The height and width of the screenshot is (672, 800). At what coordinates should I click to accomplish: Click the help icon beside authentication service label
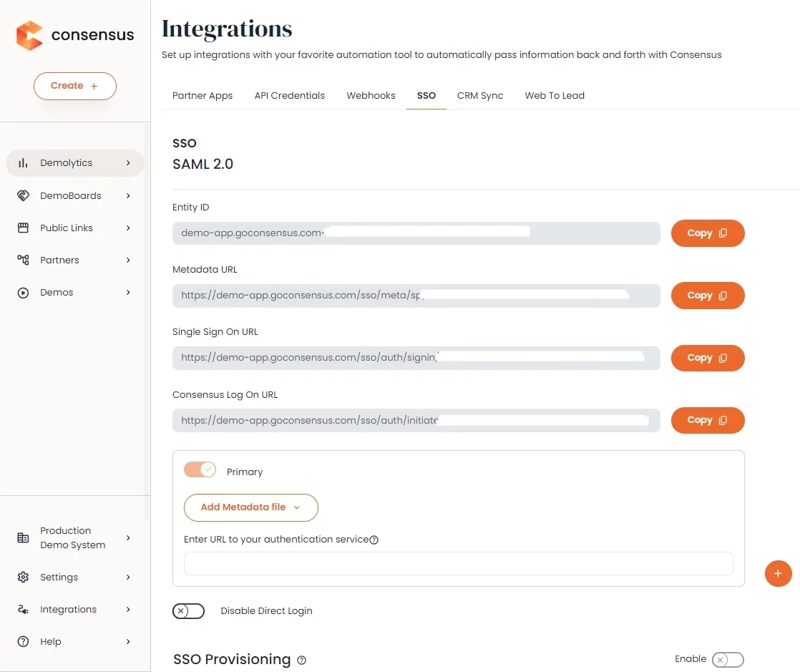(x=374, y=540)
